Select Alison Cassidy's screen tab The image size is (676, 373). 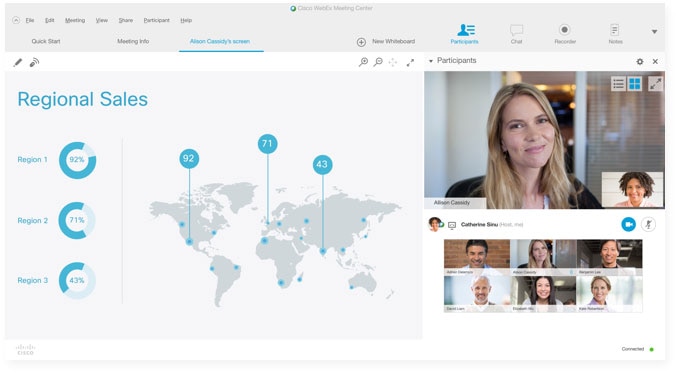220,41
